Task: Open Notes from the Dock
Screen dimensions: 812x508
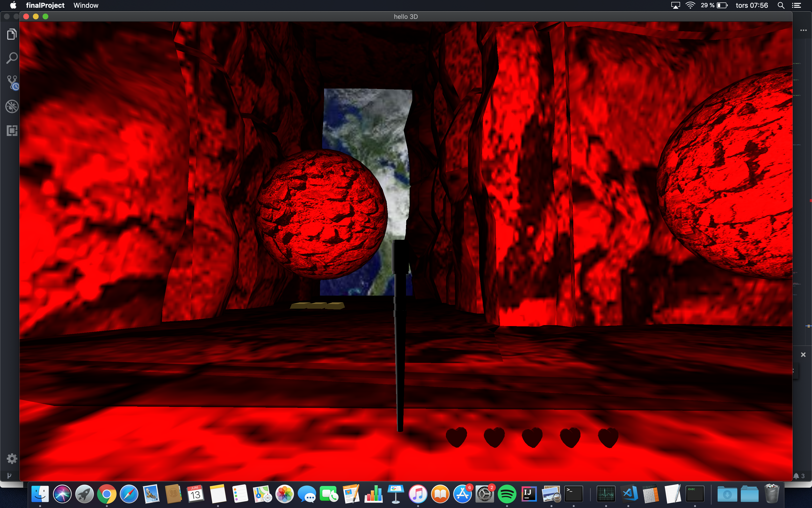Action: pos(218,494)
